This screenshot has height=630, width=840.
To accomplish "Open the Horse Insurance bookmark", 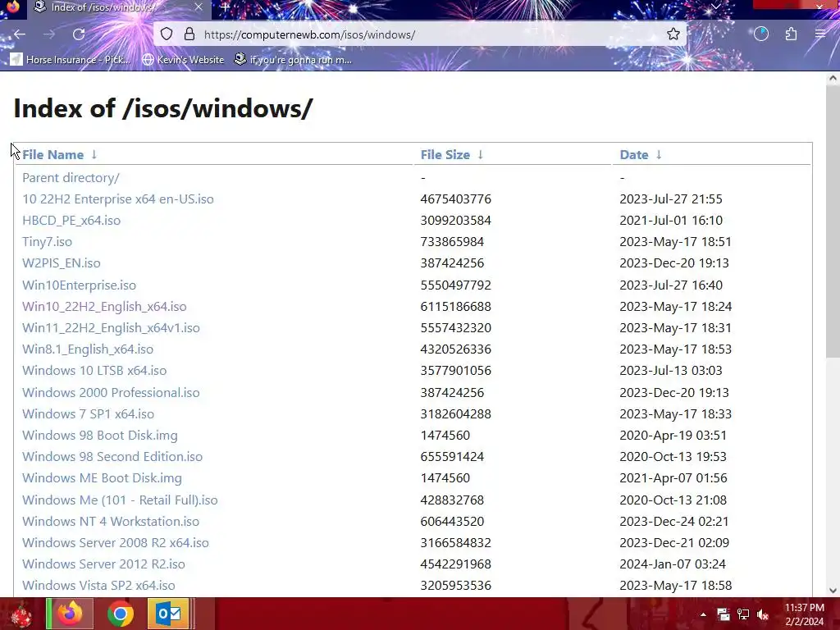I will 71,59.
